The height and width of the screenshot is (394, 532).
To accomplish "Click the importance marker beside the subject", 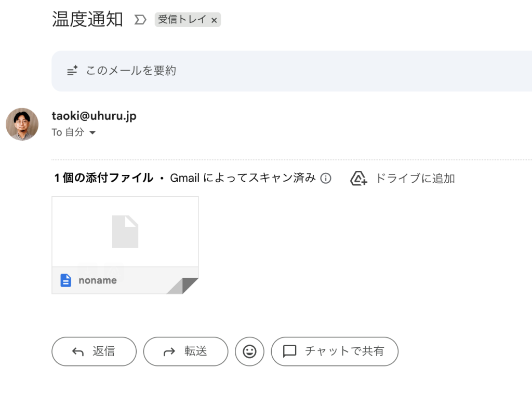I will (x=140, y=20).
